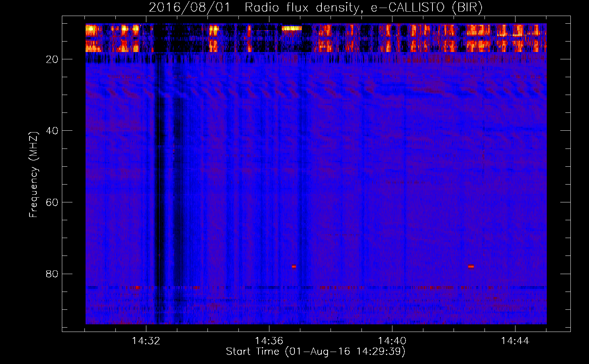Image resolution: width=589 pixels, height=364 pixels.
Task: Click the bright yellow burst near 14:36:30 at top
Action: [292, 28]
